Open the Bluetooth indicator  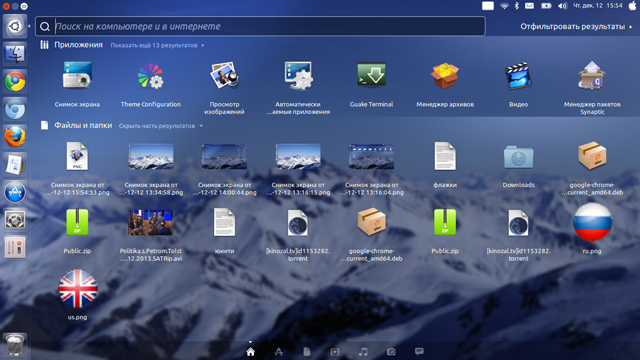(x=517, y=6)
